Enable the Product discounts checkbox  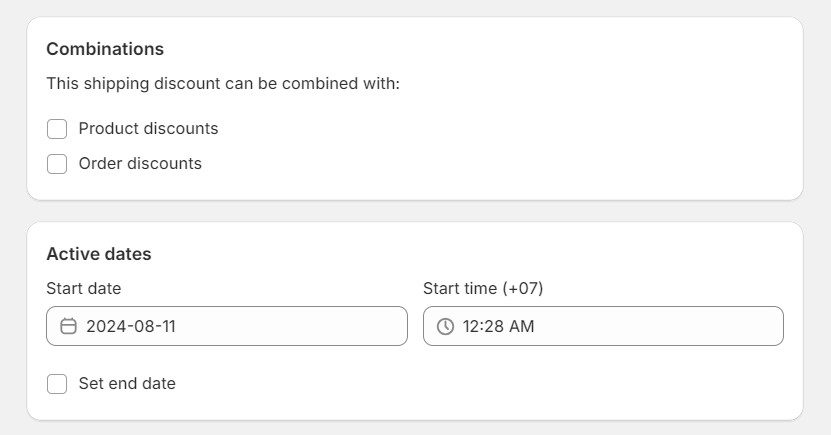(x=57, y=129)
